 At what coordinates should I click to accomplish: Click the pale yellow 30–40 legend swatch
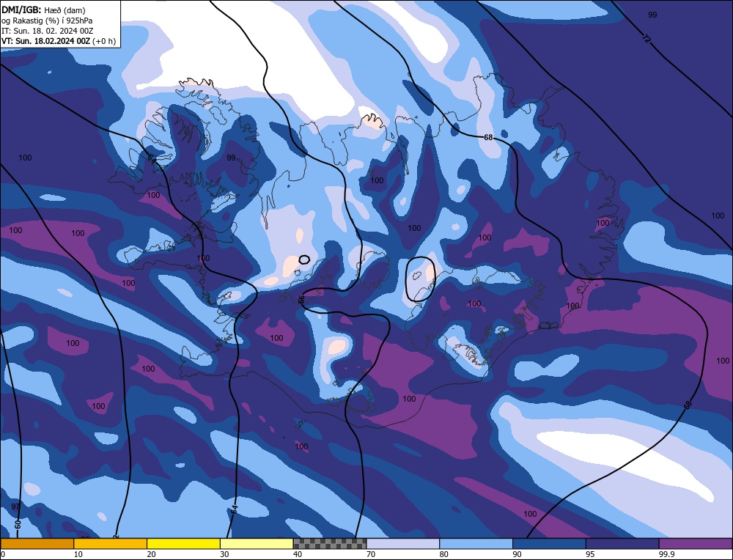click(257, 543)
